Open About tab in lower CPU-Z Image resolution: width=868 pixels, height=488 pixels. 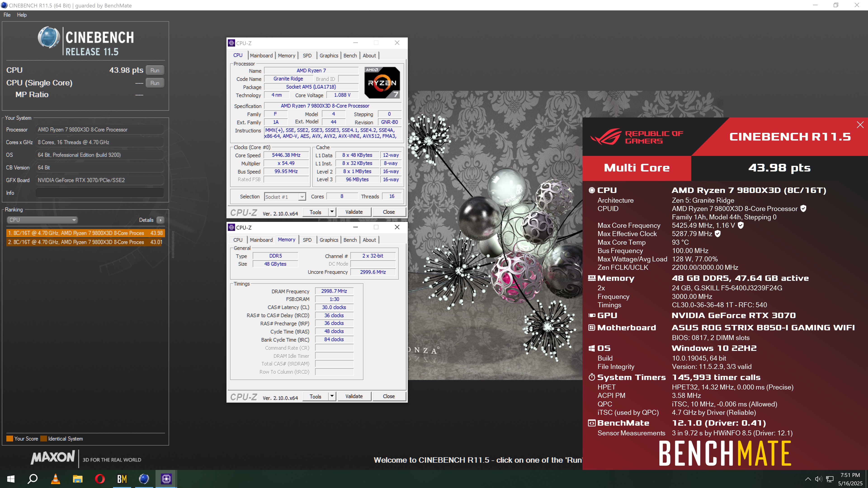pos(369,240)
